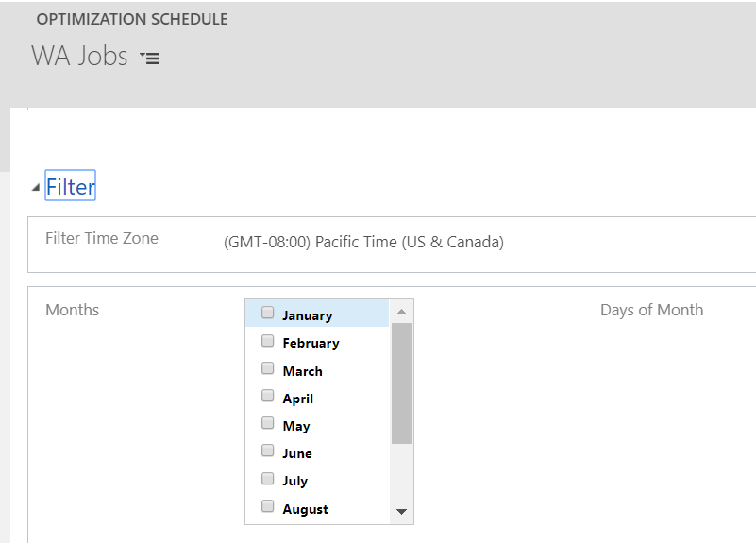Open the Filter Time Zone Pacific Time field
This screenshot has width=756, height=543.
pos(363,242)
